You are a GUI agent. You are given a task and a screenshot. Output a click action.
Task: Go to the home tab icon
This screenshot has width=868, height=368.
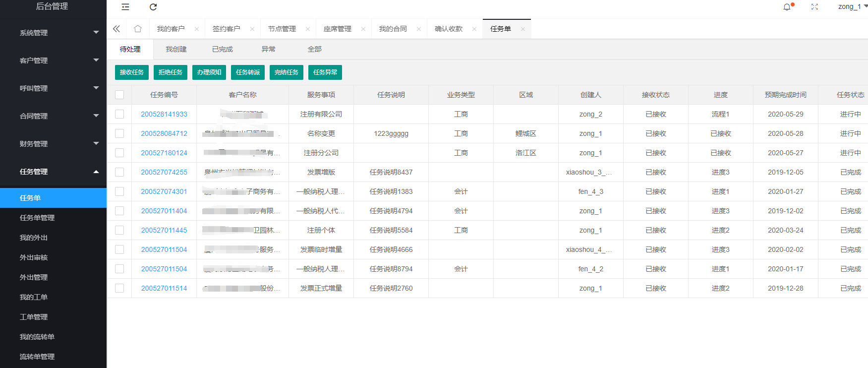(138, 29)
